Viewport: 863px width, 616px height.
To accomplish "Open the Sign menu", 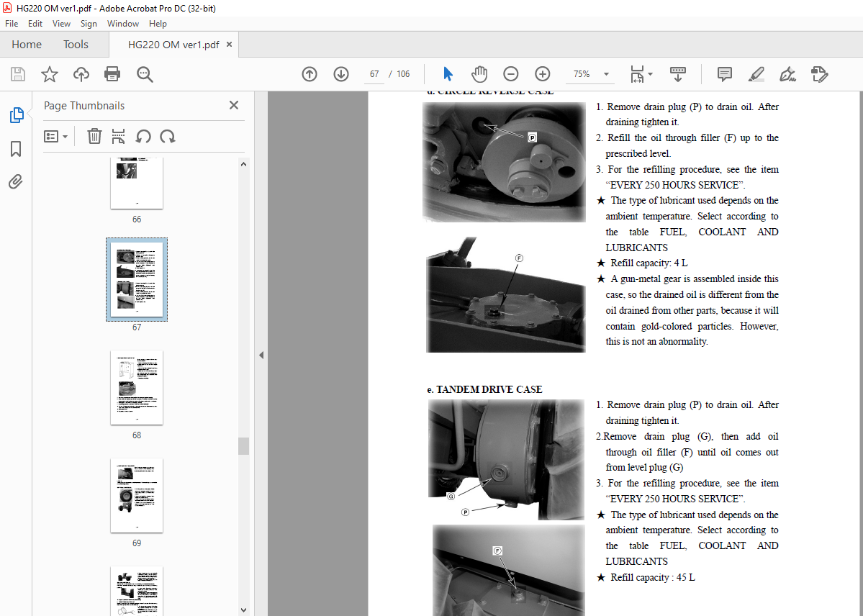I will point(89,24).
